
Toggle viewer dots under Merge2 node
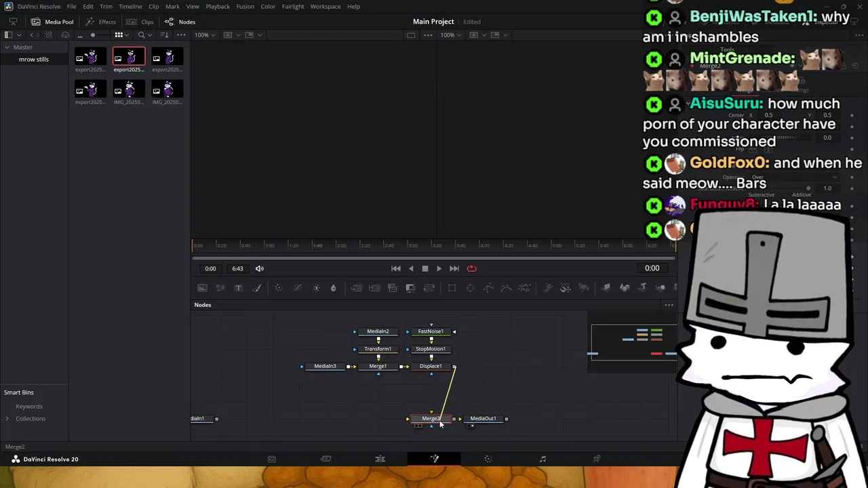[x=418, y=426]
